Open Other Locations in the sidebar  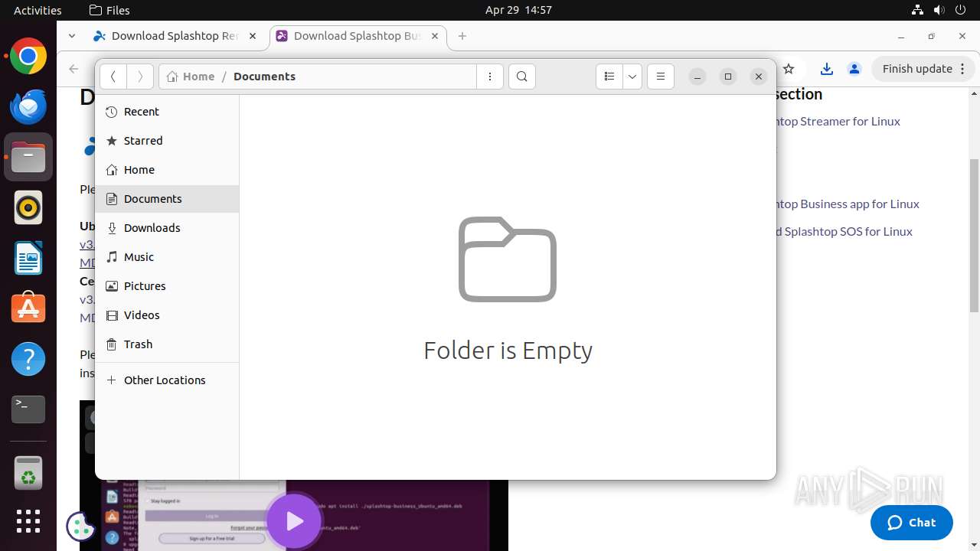pos(167,380)
